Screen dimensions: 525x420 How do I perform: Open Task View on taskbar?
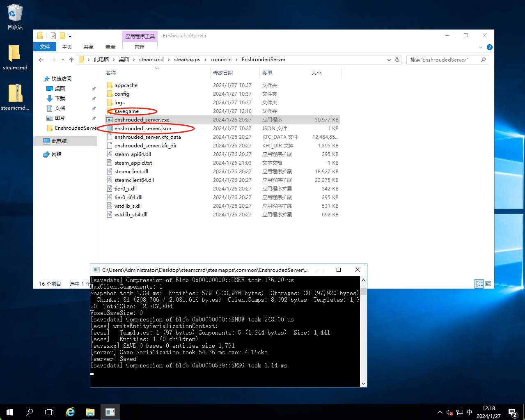[x=49, y=412]
